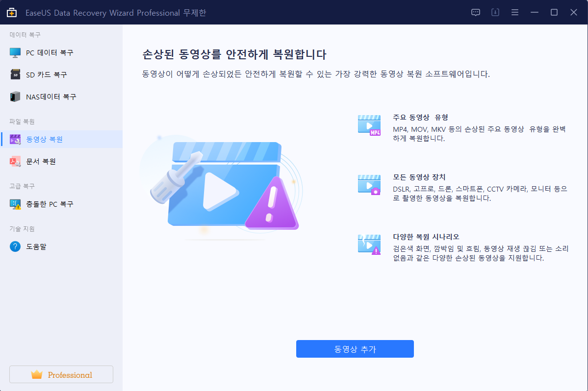The width and height of the screenshot is (588, 391).
Task: Open 충돌한 PC 복구 label
Action: 50,204
